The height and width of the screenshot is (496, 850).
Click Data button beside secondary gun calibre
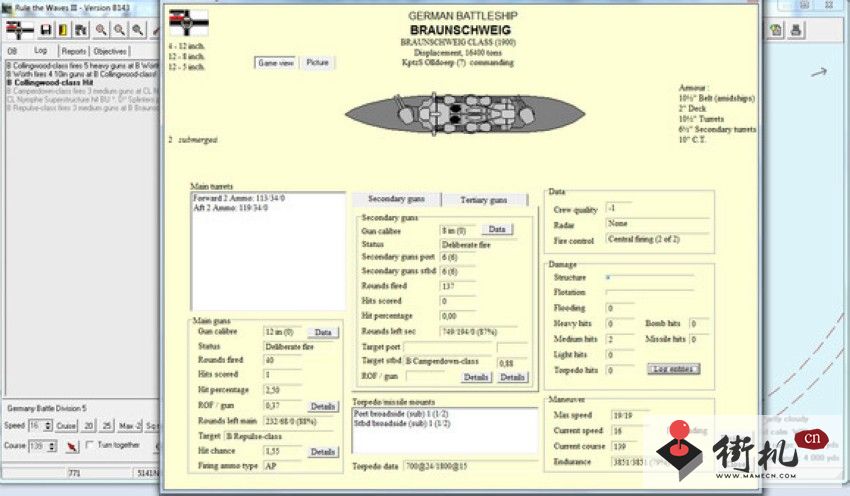[497, 229]
